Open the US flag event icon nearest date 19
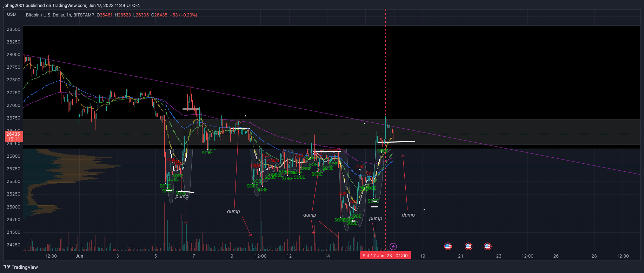Image resolution: width=644 pixels, height=273 pixels. coord(448,246)
